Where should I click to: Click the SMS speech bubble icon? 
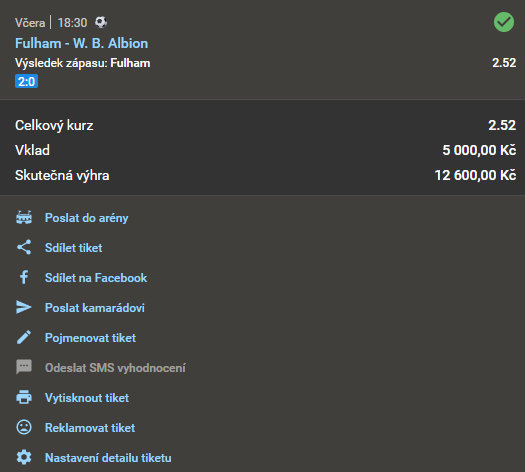point(24,367)
